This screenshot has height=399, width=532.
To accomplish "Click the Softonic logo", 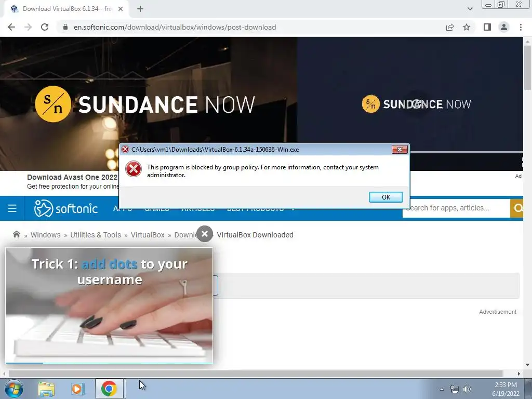I will coord(66,208).
